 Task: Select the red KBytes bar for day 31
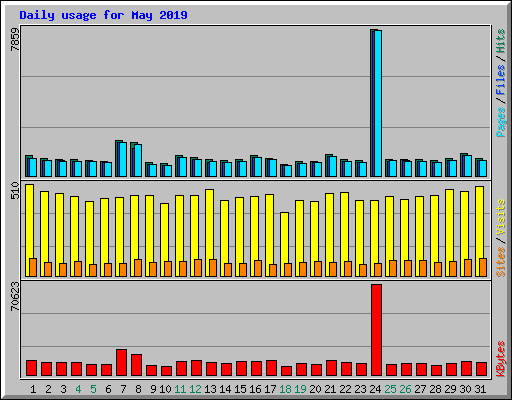(x=481, y=369)
